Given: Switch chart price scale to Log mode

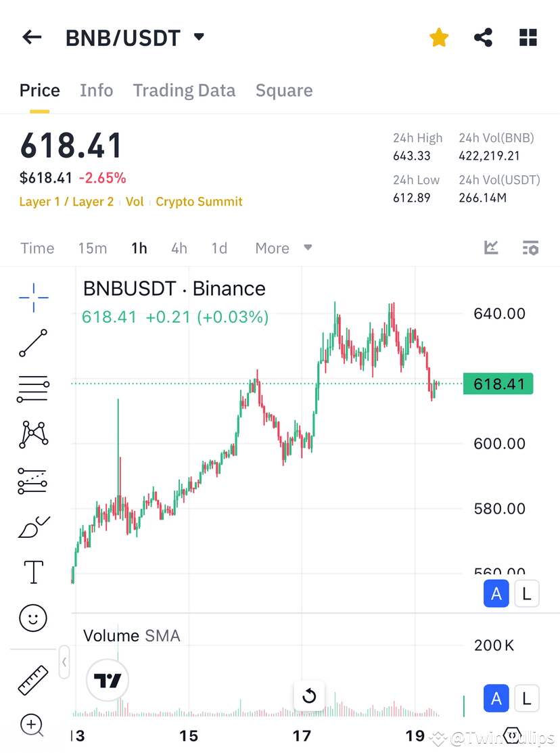Looking at the screenshot, I should coord(527,593).
